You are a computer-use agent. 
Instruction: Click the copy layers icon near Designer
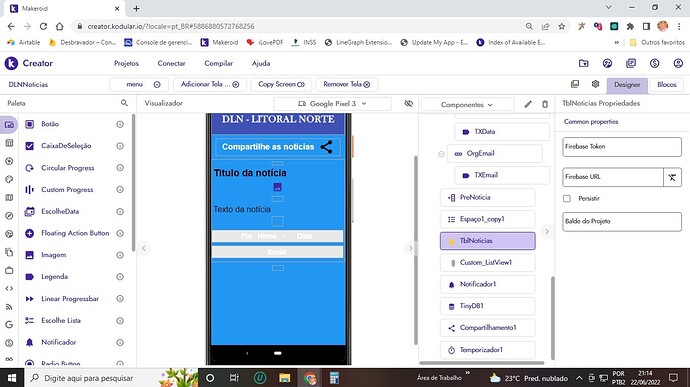coord(575,84)
